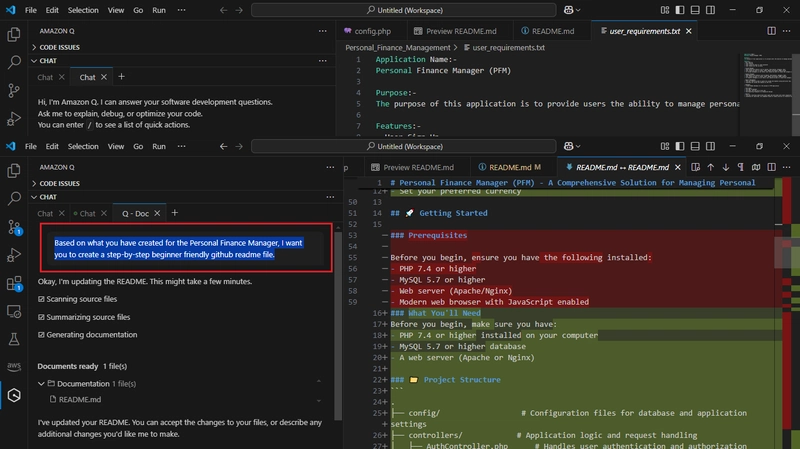Viewport: 800px width, 449px height.
Task: Toggle bottom panel in lower window title bar
Action: 695,146
